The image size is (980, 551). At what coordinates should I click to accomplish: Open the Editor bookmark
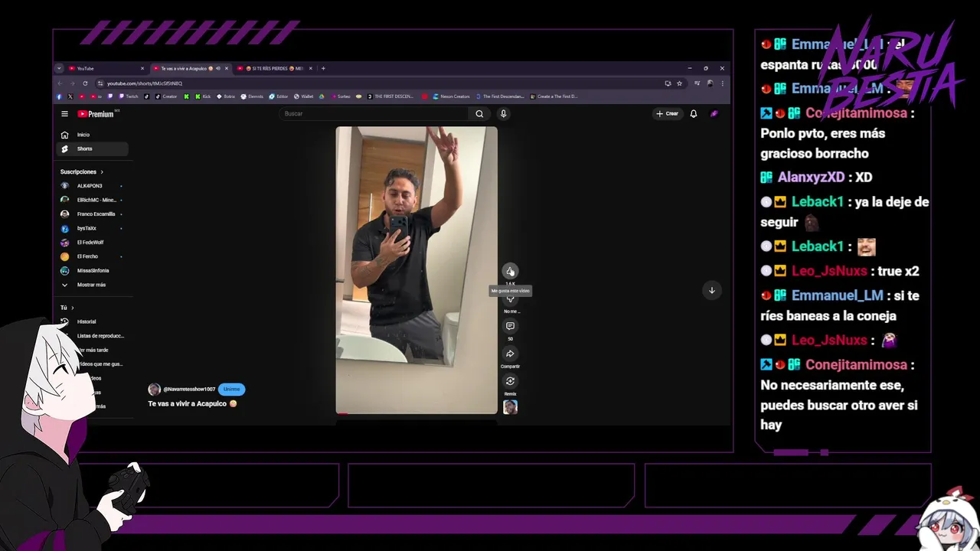tap(279, 96)
